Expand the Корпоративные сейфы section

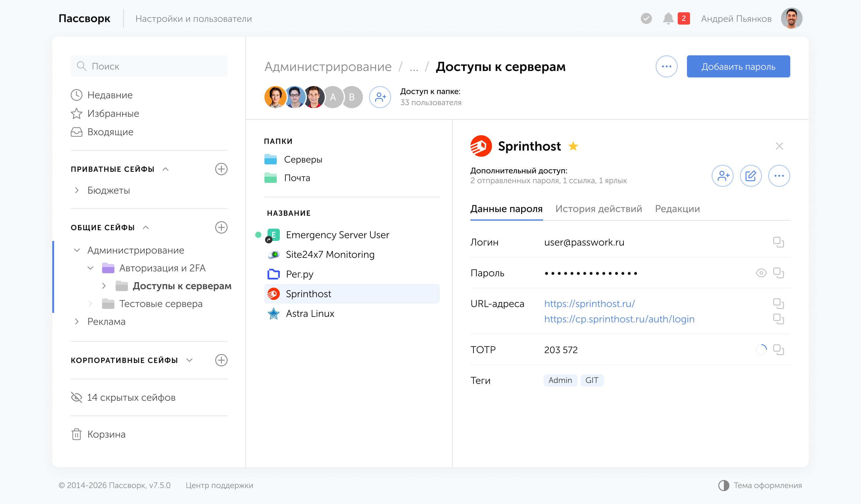190,360
